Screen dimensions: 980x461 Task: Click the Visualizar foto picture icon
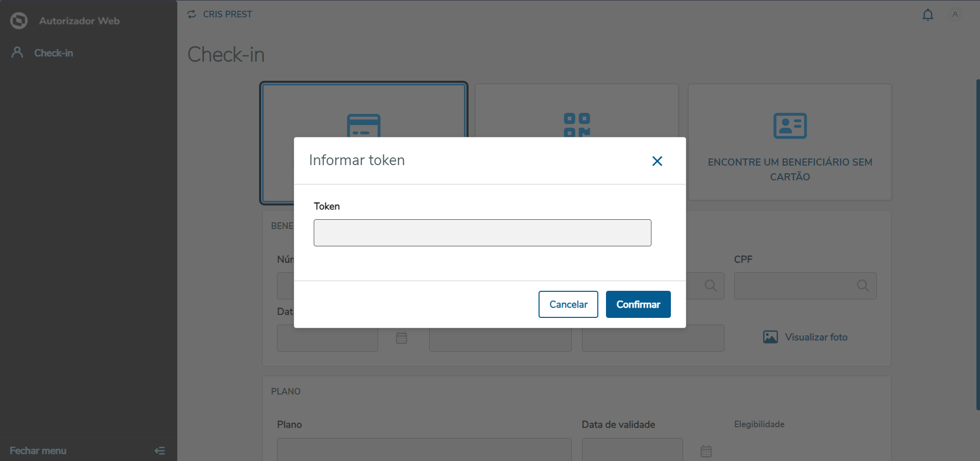[770, 337]
